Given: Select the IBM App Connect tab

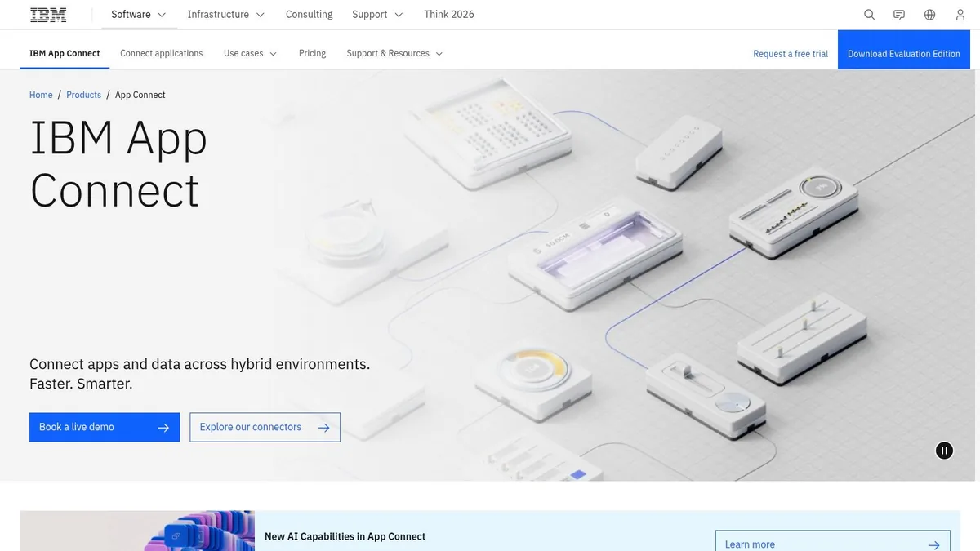Looking at the screenshot, I should (65, 53).
